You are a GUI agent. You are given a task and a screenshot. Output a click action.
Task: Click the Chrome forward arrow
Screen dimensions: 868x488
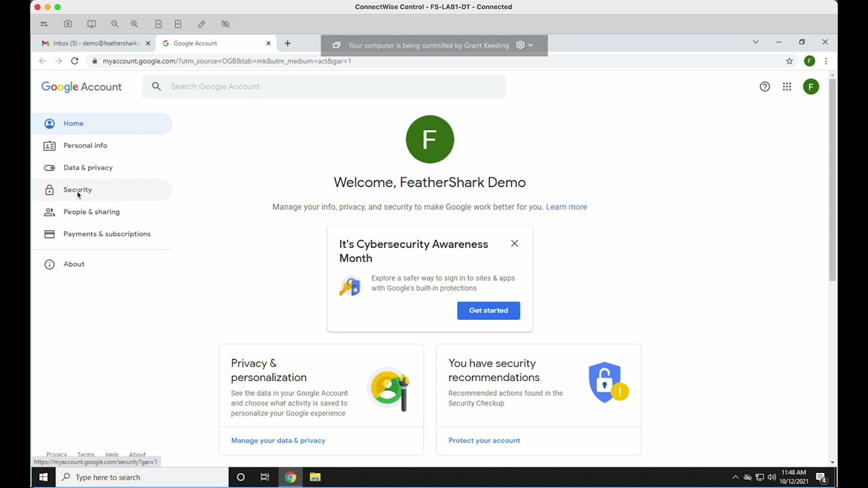58,61
